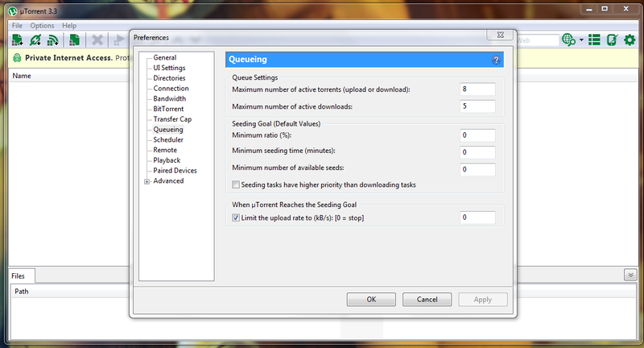Click Cancel in Preferences dialog

427,300
